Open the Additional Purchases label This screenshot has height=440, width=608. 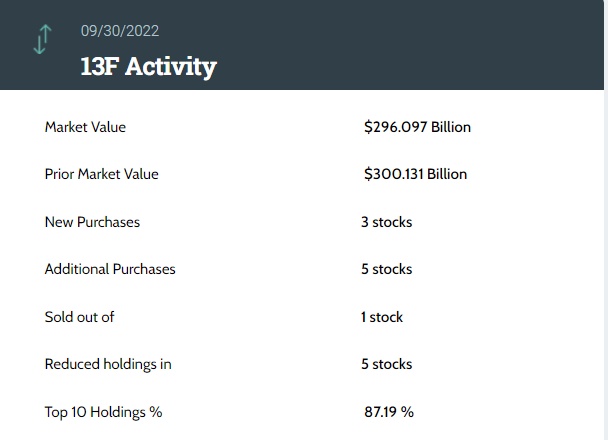pos(110,269)
